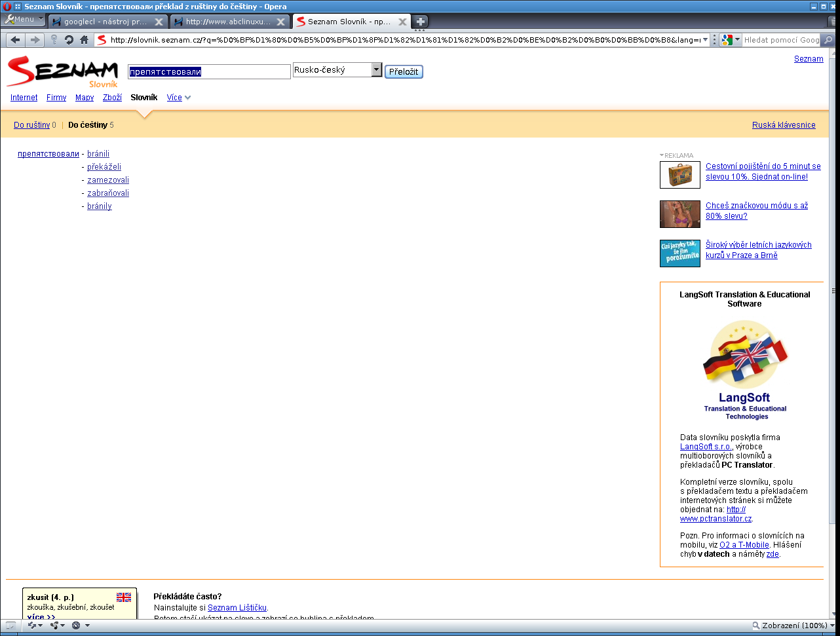This screenshot has width=840, height=636.
Task: Select the Slovník navigation item
Action: (x=144, y=98)
